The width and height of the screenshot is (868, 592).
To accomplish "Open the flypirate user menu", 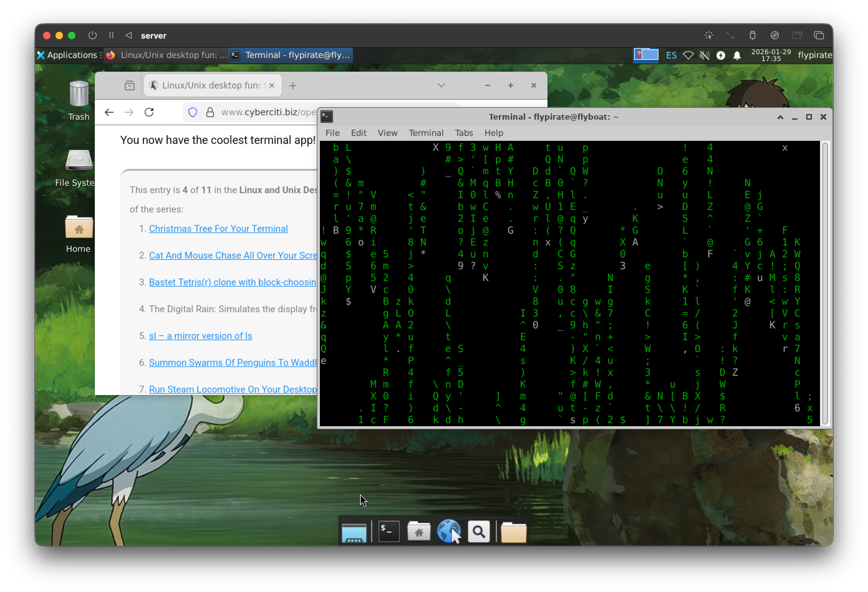I will pyautogui.click(x=815, y=55).
